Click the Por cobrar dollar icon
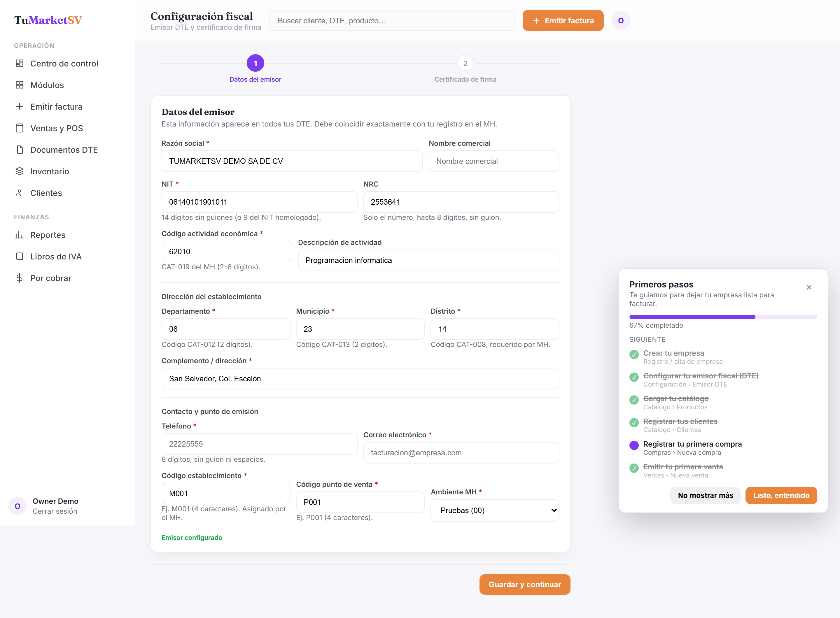 (x=20, y=278)
